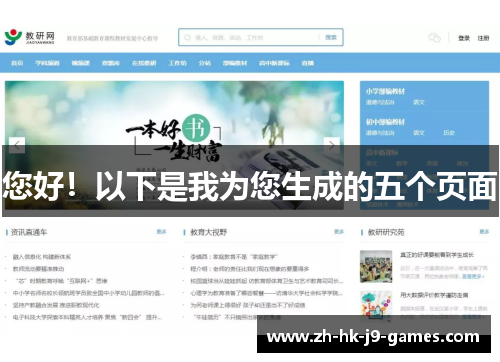Click the 小学部编教材 heading
Screen dimensions: 500x362
click(x=385, y=91)
